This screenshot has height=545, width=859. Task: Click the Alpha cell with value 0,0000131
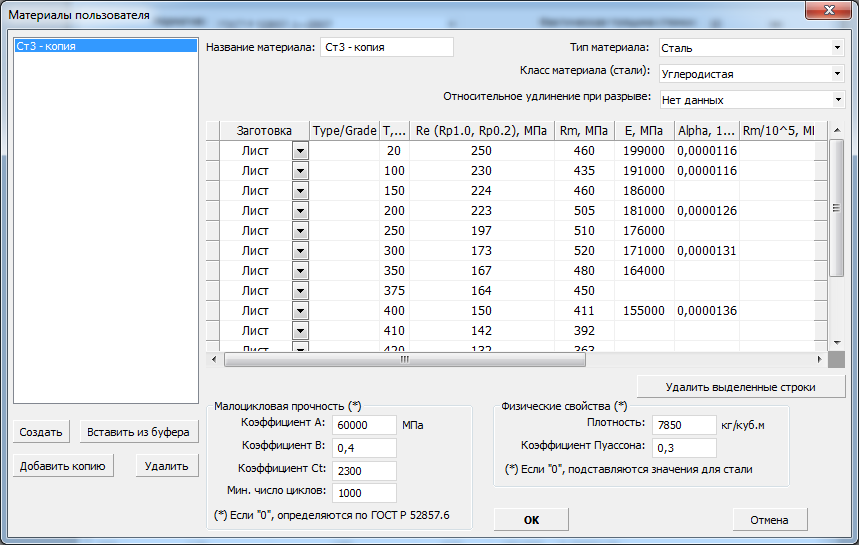pos(707,251)
